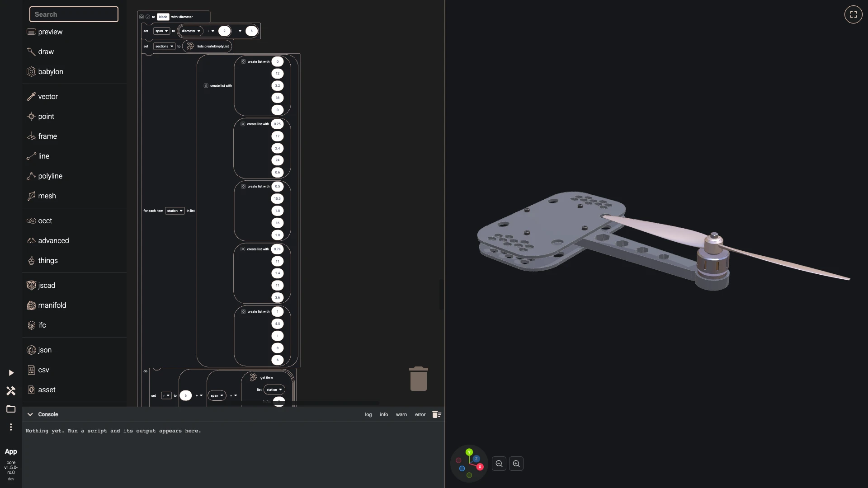Open the station loop variable dropdown
This screenshot has width=868, height=488.
175,211
